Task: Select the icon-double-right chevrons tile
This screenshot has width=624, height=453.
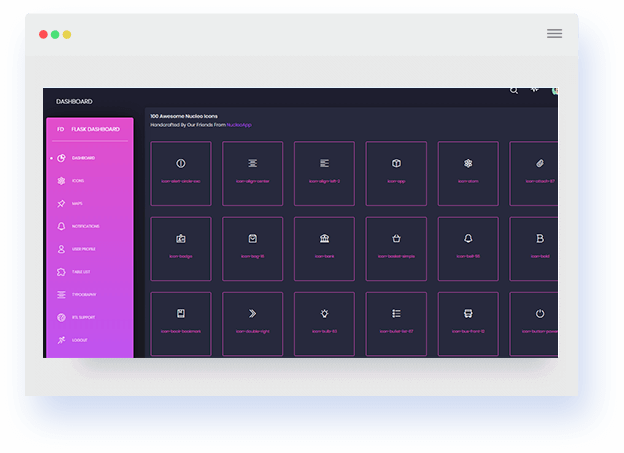Action: (252, 324)
